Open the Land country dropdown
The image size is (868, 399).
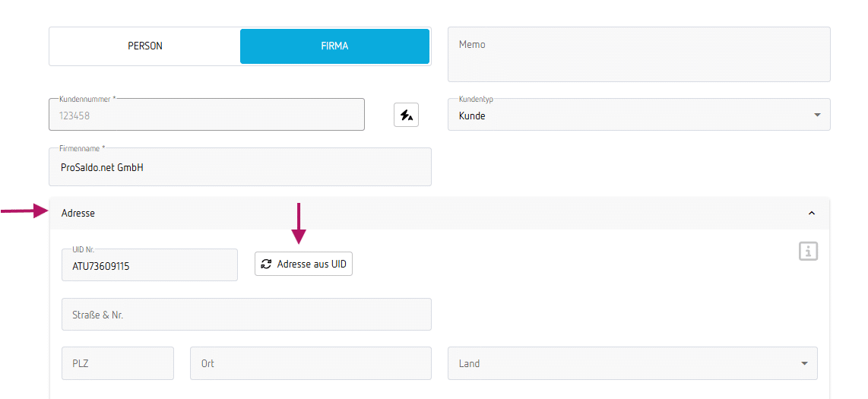[632, 363]
